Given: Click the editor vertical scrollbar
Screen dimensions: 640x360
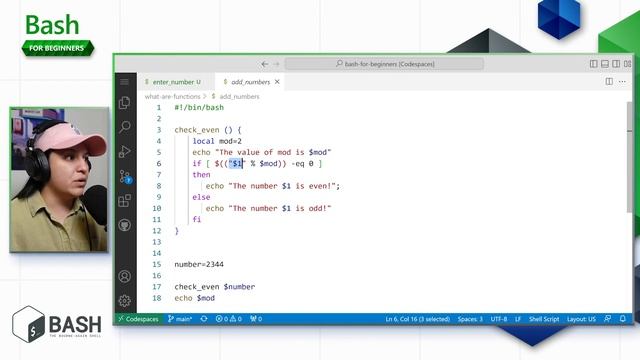Looking at the screenshot, I should 629,157.
